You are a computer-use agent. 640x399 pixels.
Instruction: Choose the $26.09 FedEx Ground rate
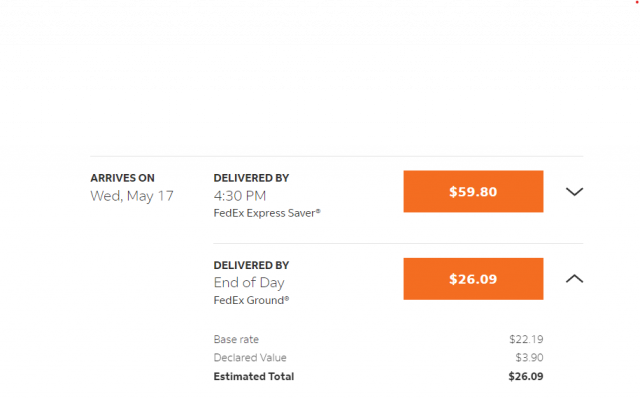(473, 279)
